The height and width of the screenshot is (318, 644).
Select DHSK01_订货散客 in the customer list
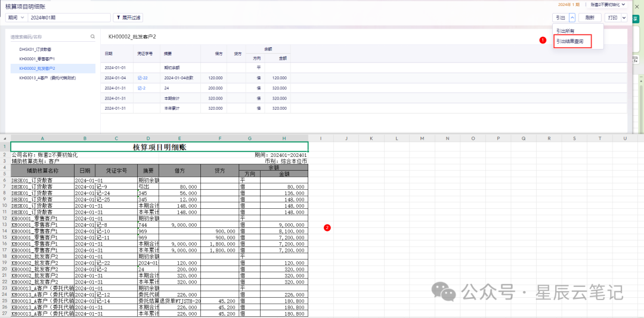pyautogui.click(x=53, y=49)
